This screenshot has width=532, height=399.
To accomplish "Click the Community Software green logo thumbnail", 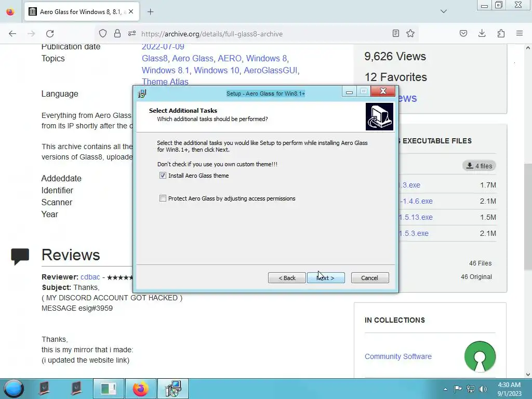I will [480, 356].
